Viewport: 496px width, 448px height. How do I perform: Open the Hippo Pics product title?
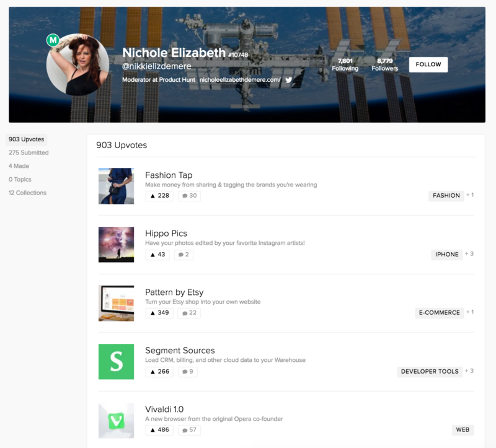point(166,234)
